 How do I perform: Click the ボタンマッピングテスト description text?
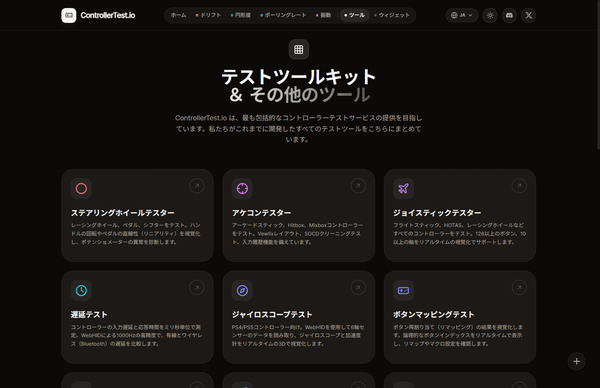(458, 335)
